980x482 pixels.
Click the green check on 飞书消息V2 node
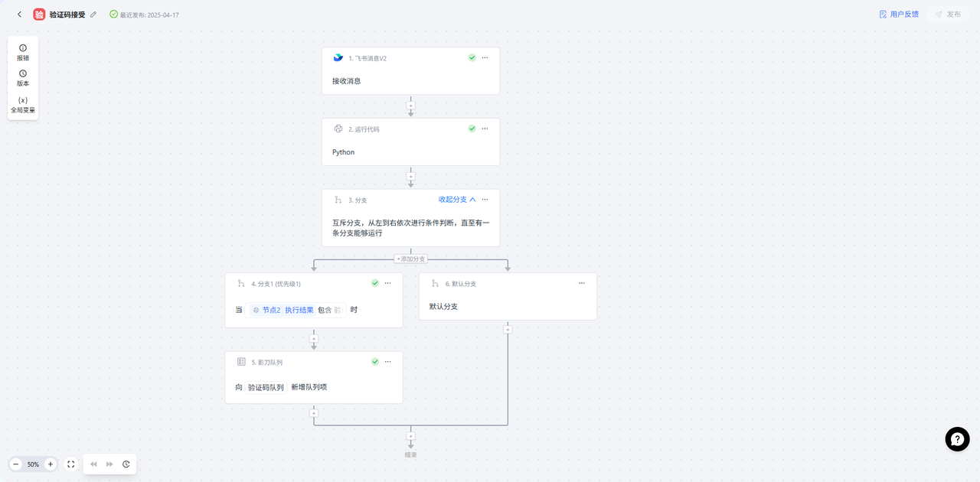point(472,57)
